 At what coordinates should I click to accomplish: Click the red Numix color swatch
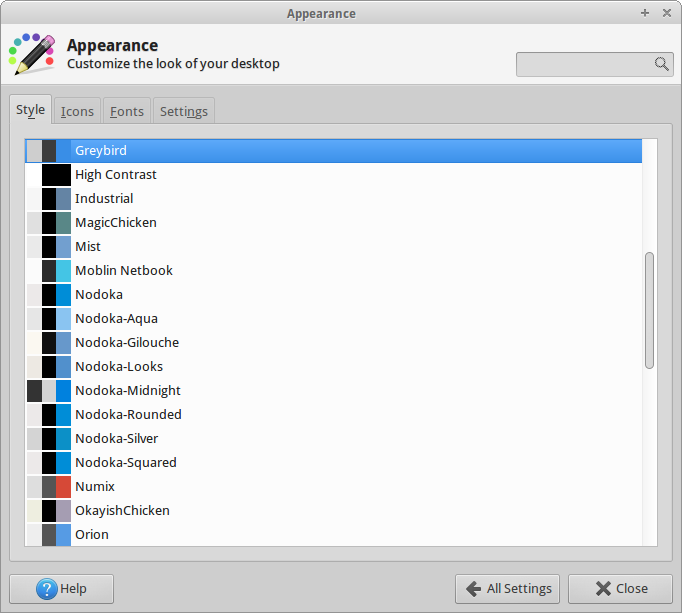[x=64, y=487]
